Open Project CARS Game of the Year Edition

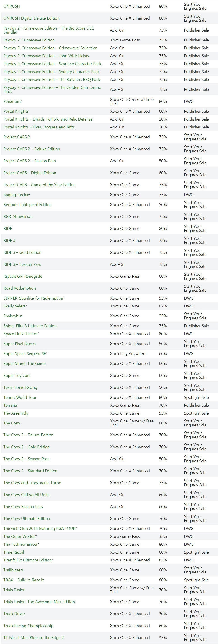click(x=39, y=185)
